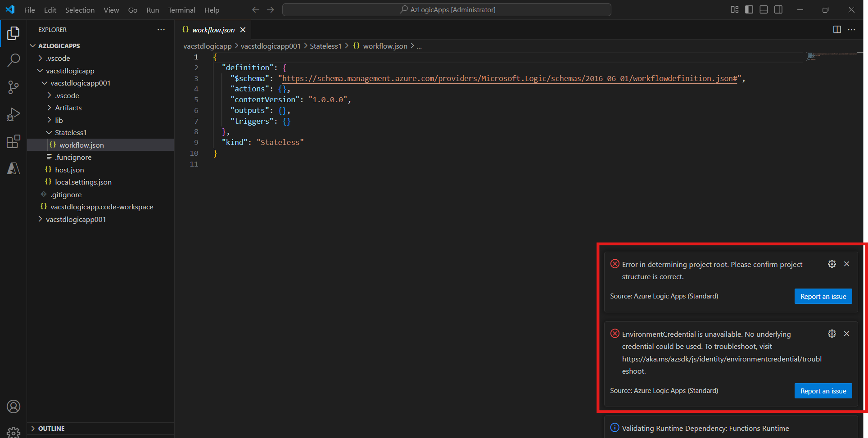The image size is (868, 438).
Task: Open settings gear on project root error notification
Action: pyautogui.click(x=832, y=264)
